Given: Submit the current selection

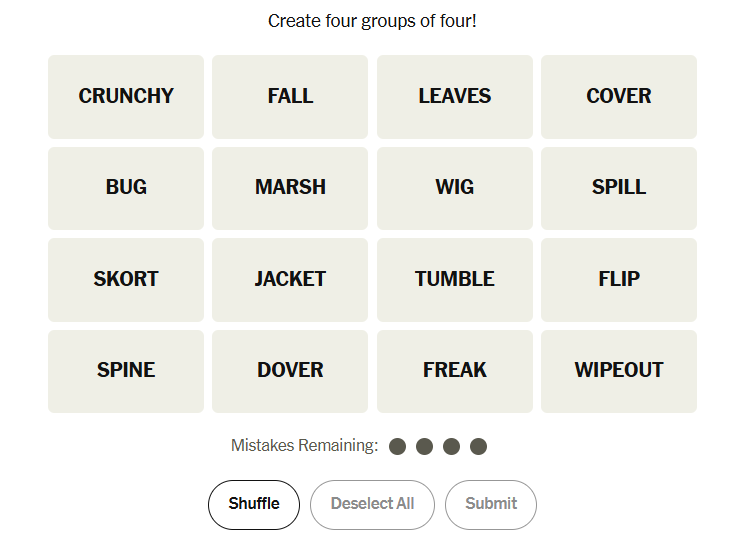Looking at the screenshot, I should click(491, 504).
